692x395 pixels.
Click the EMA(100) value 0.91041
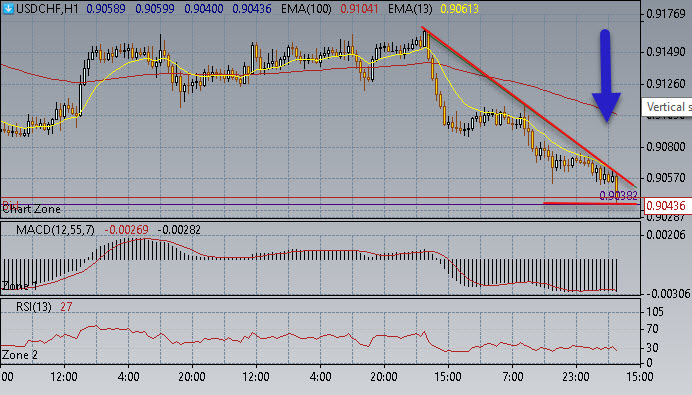point(359,9)
